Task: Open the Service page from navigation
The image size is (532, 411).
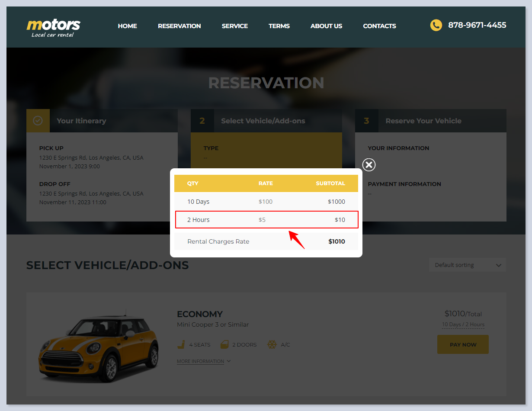Action: click(x=234, y=26)
